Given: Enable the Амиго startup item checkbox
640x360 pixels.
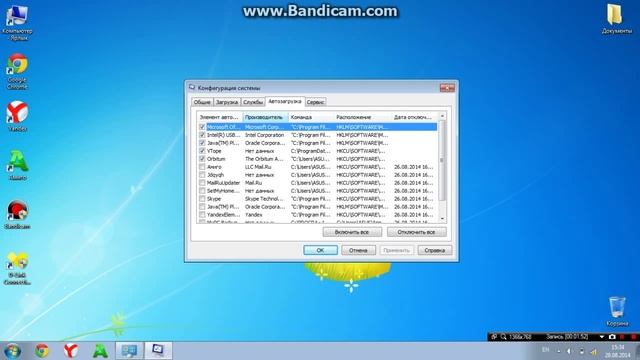Looking at the screenshot, I should click(202, 167).
